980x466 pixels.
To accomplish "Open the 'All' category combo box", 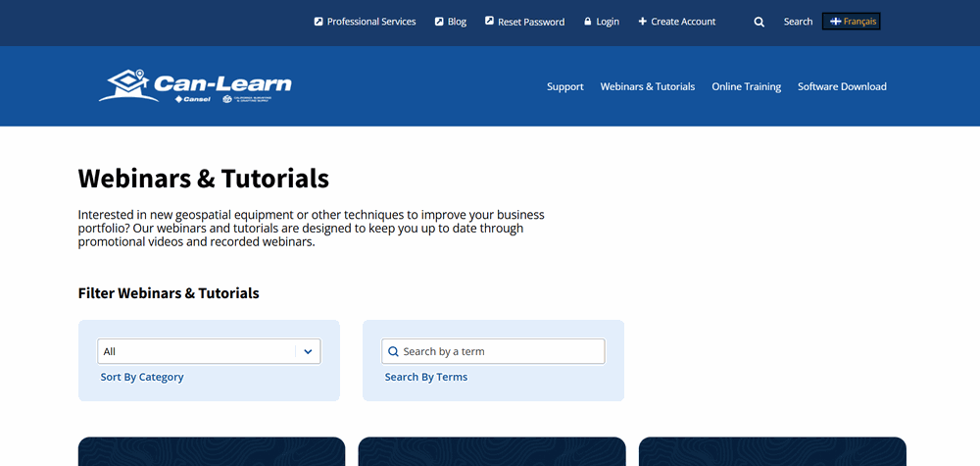I will point(196,351).
